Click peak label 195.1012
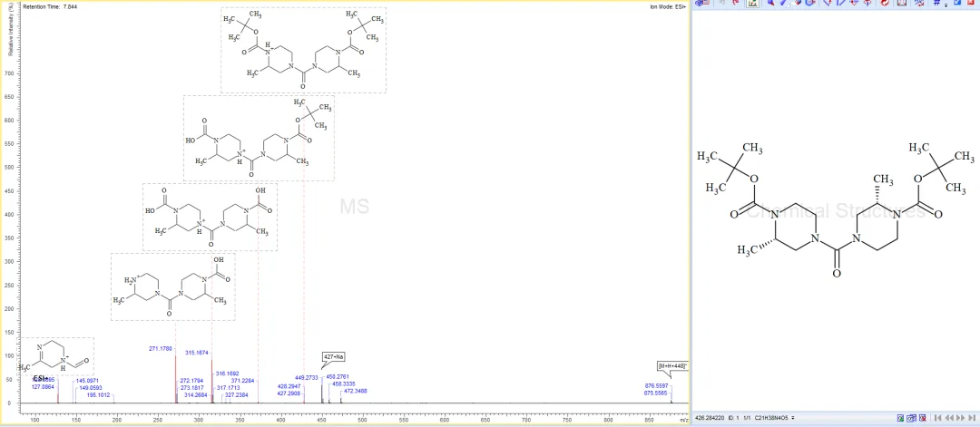This screenshot has width=980, height=427. tap(99, 394)
